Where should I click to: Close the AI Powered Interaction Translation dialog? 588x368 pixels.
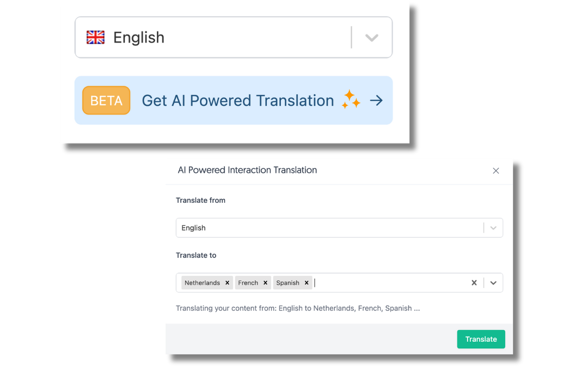[x=495, y=171]
